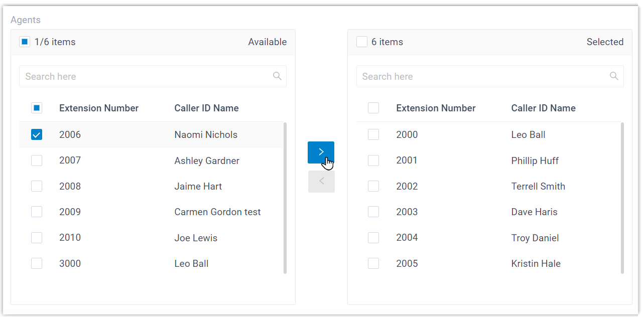Click search magnifier in Selected panel
The image size is (644, 320).
(614, 76)
